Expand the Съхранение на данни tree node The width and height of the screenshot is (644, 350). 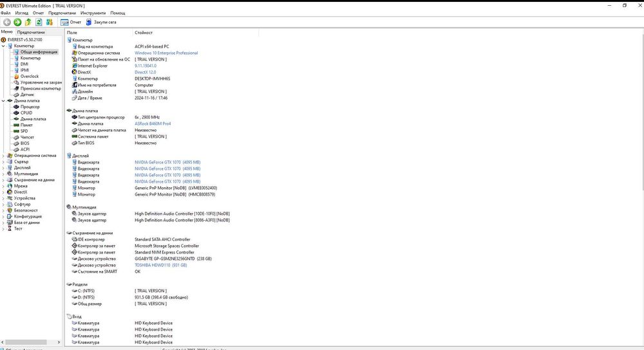point(3,180)
